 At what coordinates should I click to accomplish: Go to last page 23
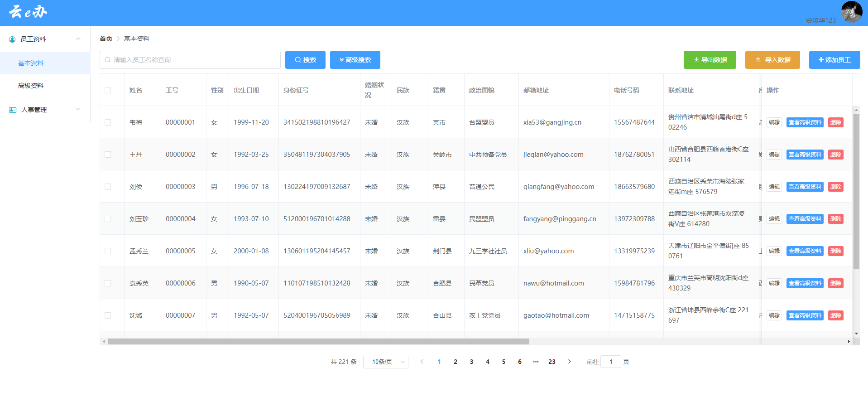[x=552, y=362]
